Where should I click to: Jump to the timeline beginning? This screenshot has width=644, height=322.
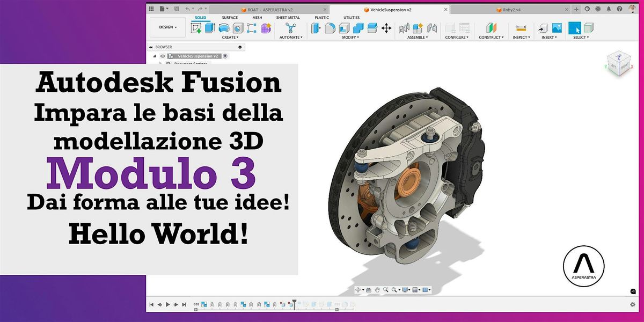pyautogui.click(x=152, y=304)
